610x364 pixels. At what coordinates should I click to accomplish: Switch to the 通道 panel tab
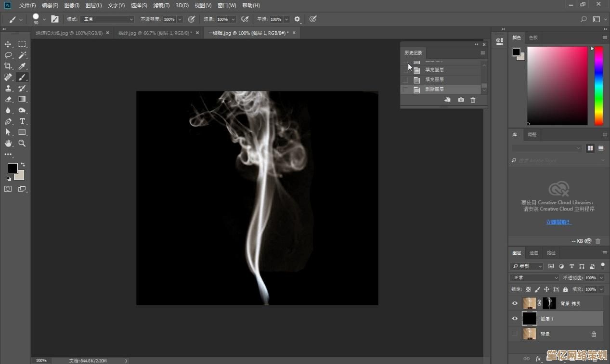click(534, 253)
